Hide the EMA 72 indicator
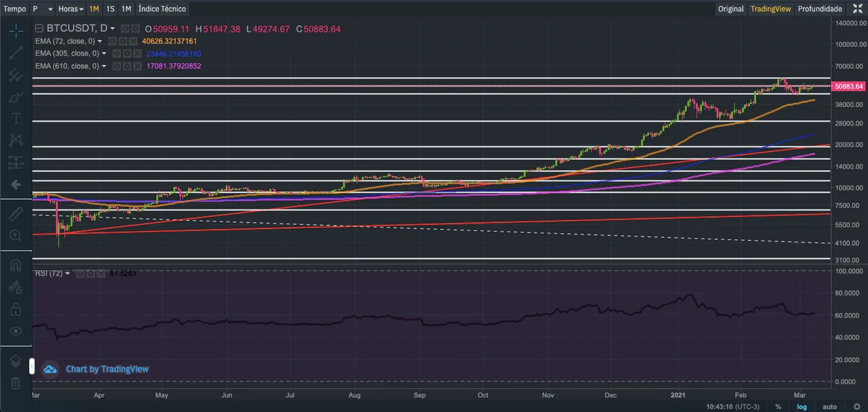The image size is (868, 412). [113, 41]
